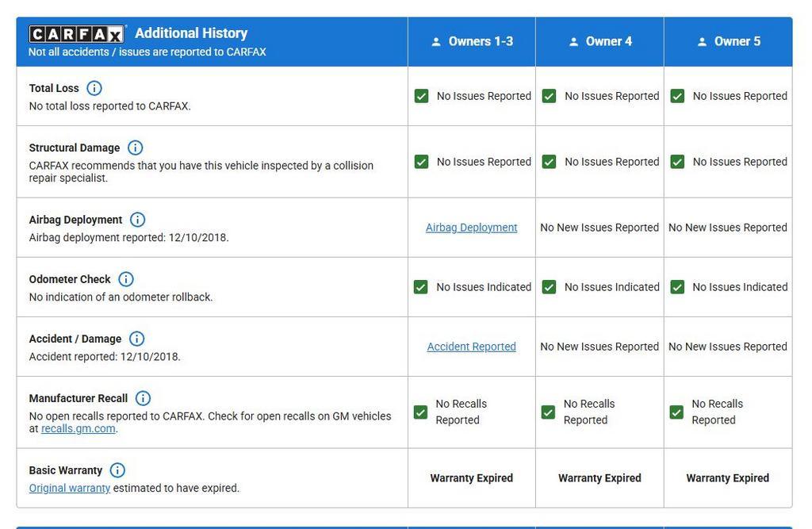Click info icon beside Airbag Deployment

[x=137, y=220]
